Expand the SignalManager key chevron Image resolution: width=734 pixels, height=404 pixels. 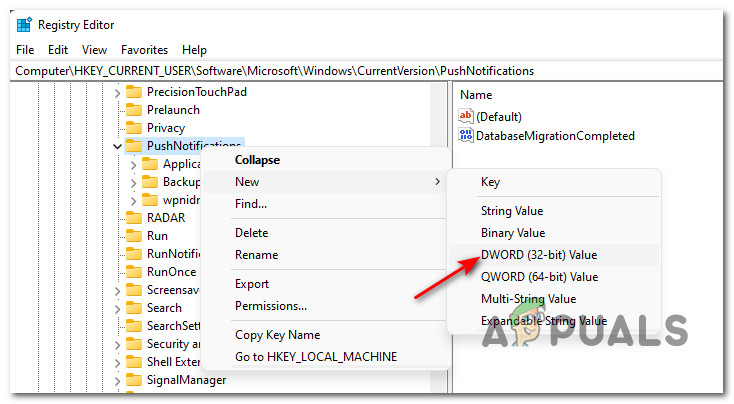tap(117, 381)
